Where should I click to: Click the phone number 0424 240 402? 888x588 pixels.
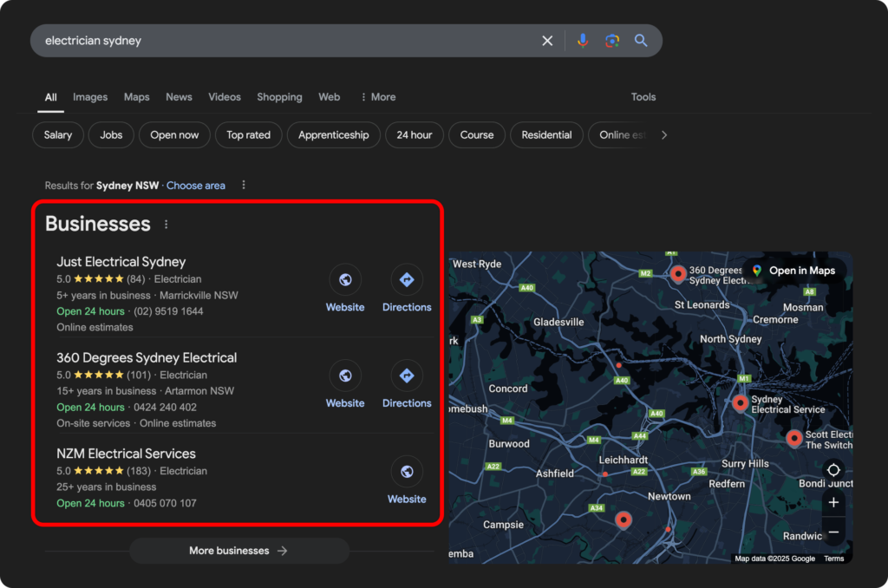tap(165, 407)
